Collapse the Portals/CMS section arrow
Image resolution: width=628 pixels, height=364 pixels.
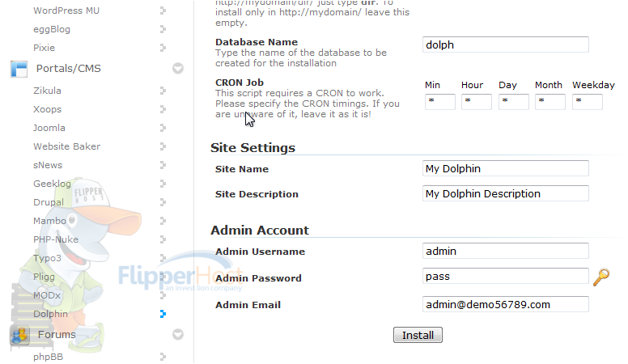click(178, 69)
